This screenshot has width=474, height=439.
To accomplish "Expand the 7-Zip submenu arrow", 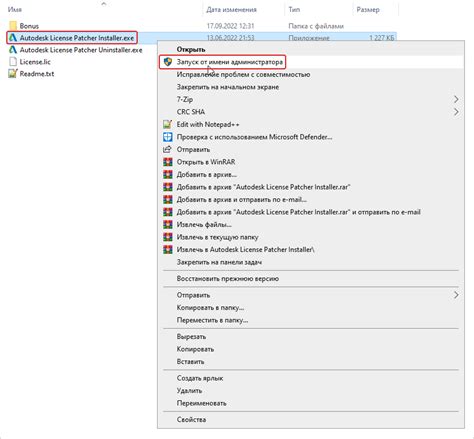I will [x=456, y=99].
